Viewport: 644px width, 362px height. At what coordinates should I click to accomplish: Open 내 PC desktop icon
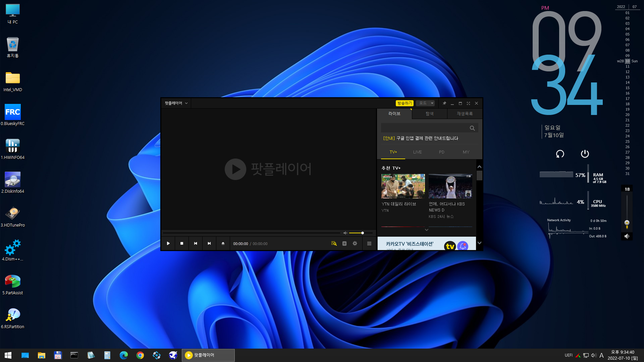[x=13, y=14]
